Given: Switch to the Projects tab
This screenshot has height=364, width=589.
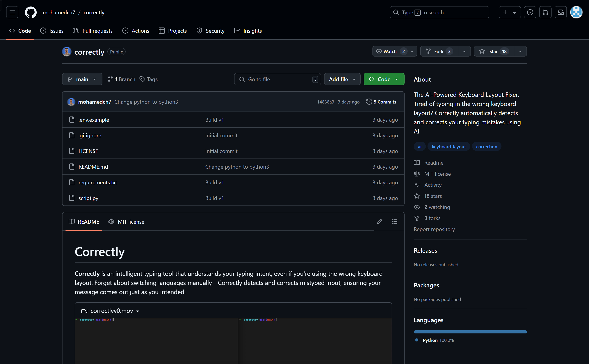Looking at the screenshot, I should coord(173,31).
